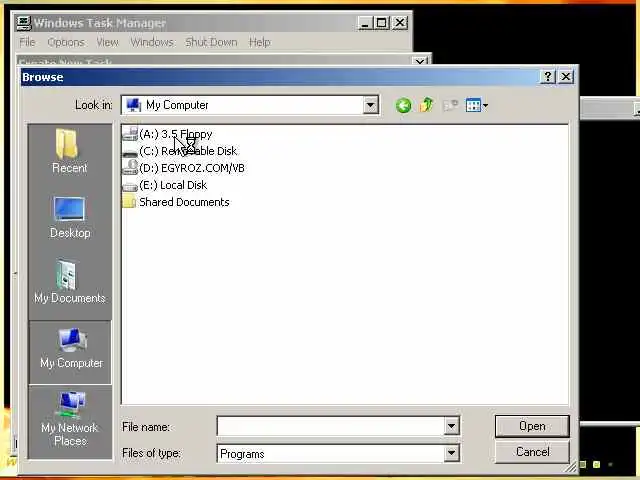Jump to Desktop in the places bar
Screen dimensions: 640x480
coord(70,217)
